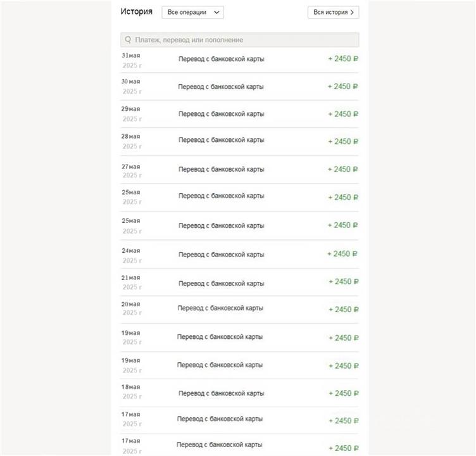The height and width of the screenshot is (456, 476).
Task: Click the +2450 ₽ amount for 31 мая
Action: 344,59
